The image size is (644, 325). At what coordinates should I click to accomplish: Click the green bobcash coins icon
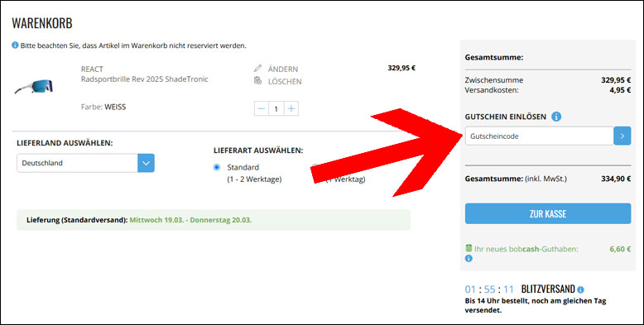(x=469, y=248)
